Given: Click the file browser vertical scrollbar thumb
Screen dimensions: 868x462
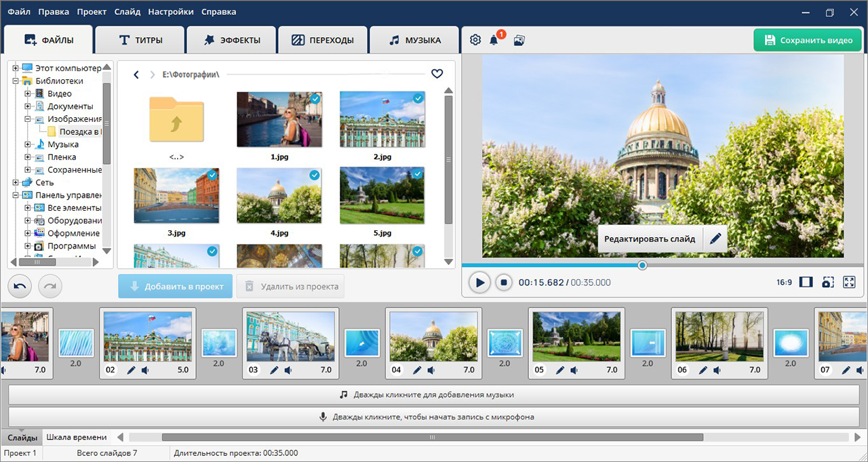Looking at the screenshot, I should tap(448, 160).
